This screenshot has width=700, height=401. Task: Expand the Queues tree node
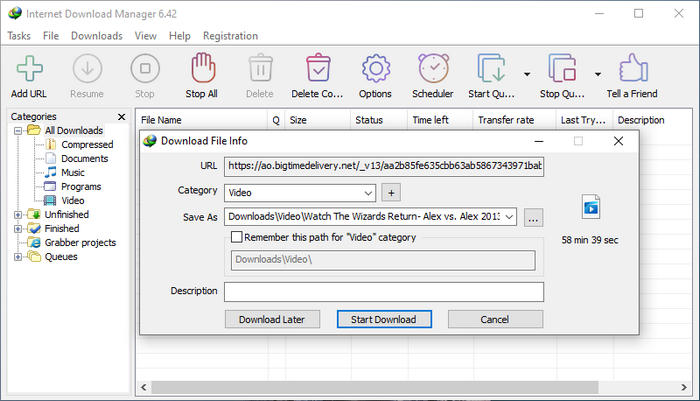point(18,257)
